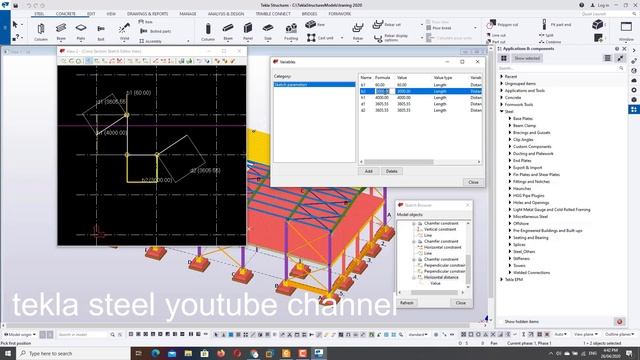Open Firefox from the Windows taskbar
Screen dimensions: 640x360
(221, 353)
